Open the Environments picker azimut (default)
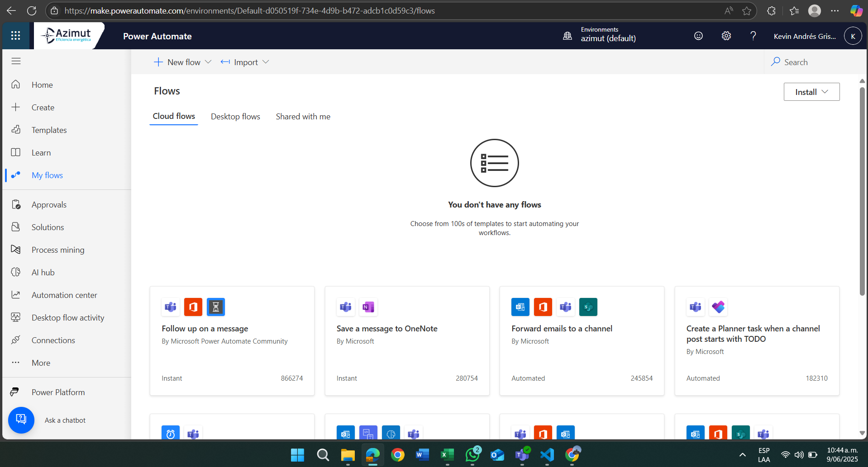Screen dimensions: 868x467 (x=600, y=36)
